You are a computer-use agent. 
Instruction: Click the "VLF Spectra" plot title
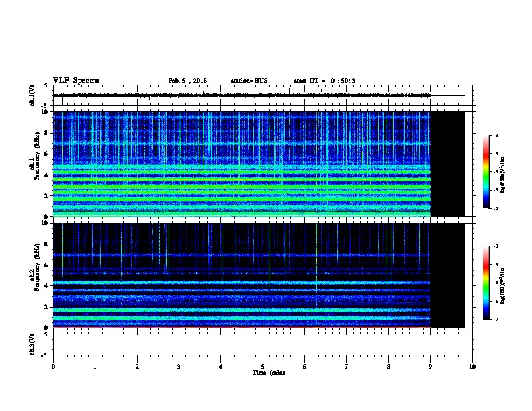[76, 81]
